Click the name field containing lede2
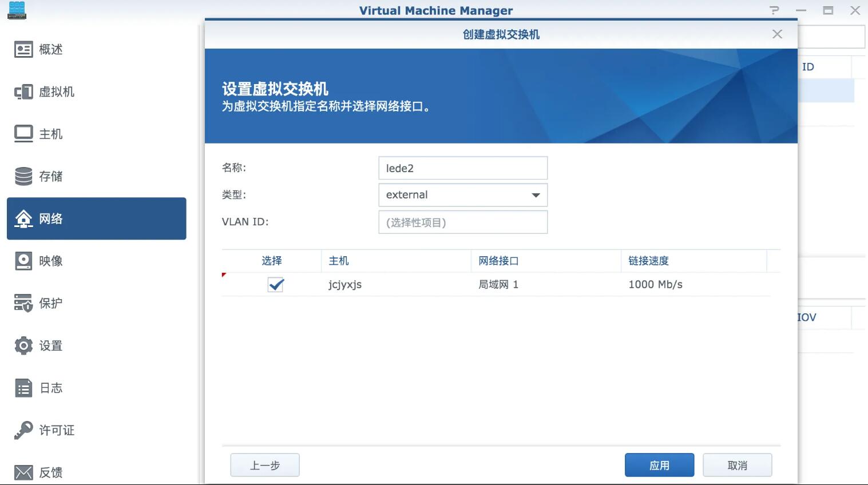 (x=462, y=168)
